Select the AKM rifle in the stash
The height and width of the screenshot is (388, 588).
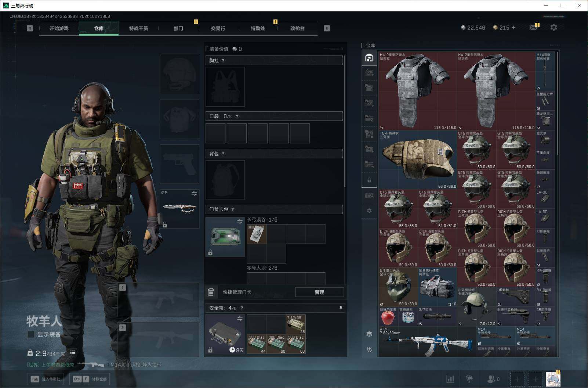[x=428, y=341]
